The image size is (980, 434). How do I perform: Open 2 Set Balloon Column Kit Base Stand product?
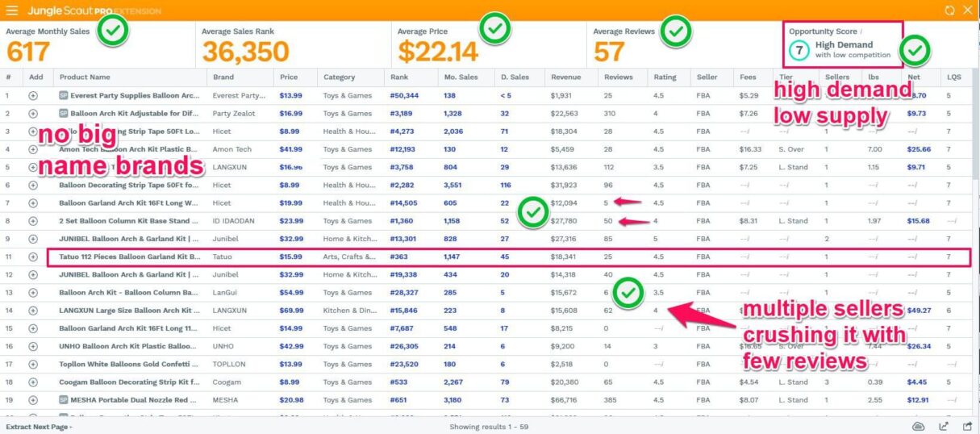click(129, 221)
